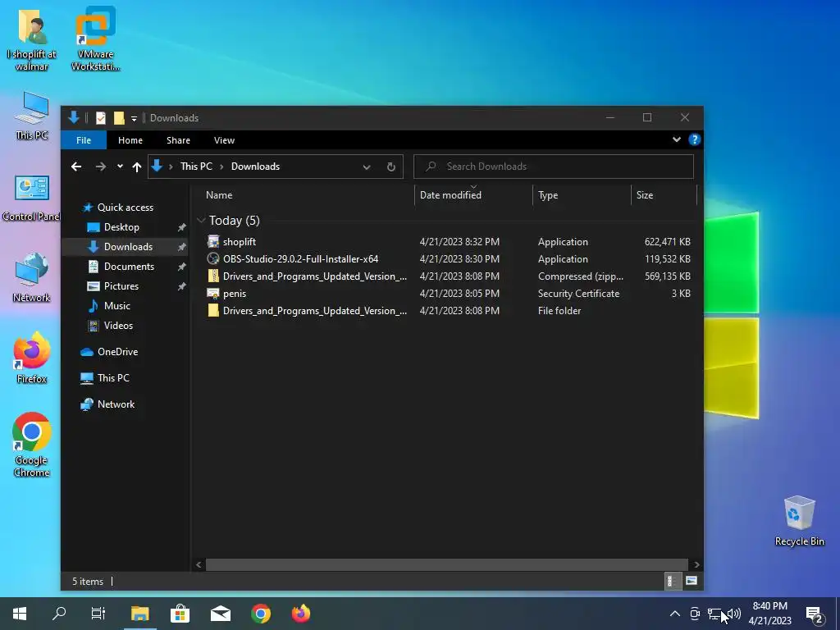The image size is (840, 630).
Task: Sort files by Name column
Action: pos(219,195)
